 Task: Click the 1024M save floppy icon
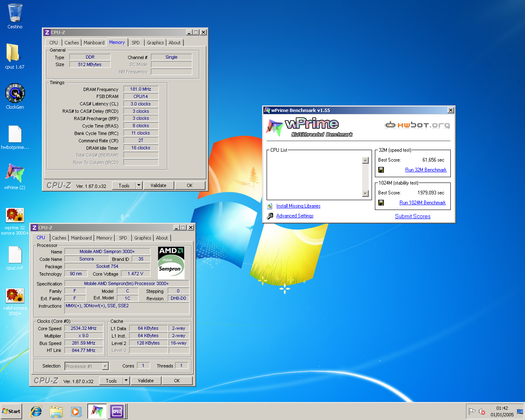[x=381, y=203]
